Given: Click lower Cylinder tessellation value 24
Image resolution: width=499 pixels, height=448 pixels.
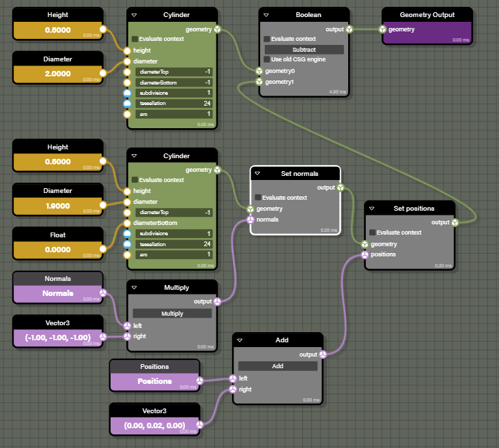Looking at the screenshot, I should [174, 244].
